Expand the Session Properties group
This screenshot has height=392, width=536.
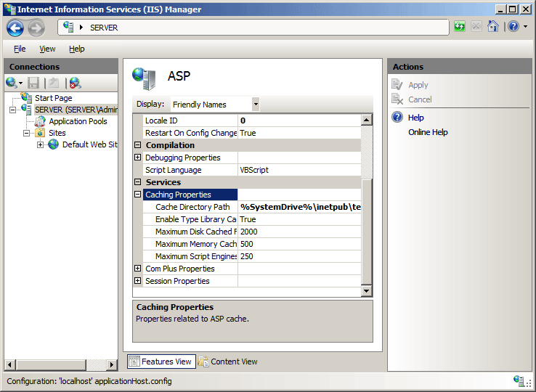(x=138, y=281)
